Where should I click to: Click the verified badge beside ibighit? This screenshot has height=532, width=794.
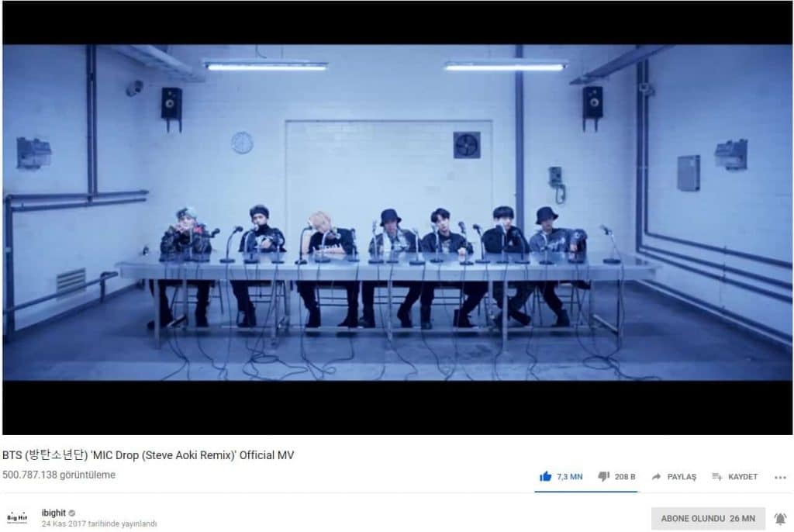point(72,513)
